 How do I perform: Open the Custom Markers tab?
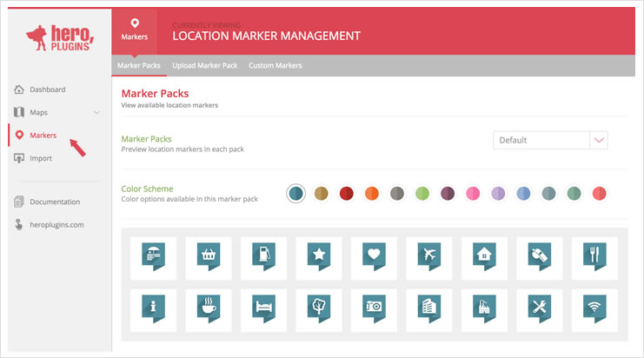275,66
